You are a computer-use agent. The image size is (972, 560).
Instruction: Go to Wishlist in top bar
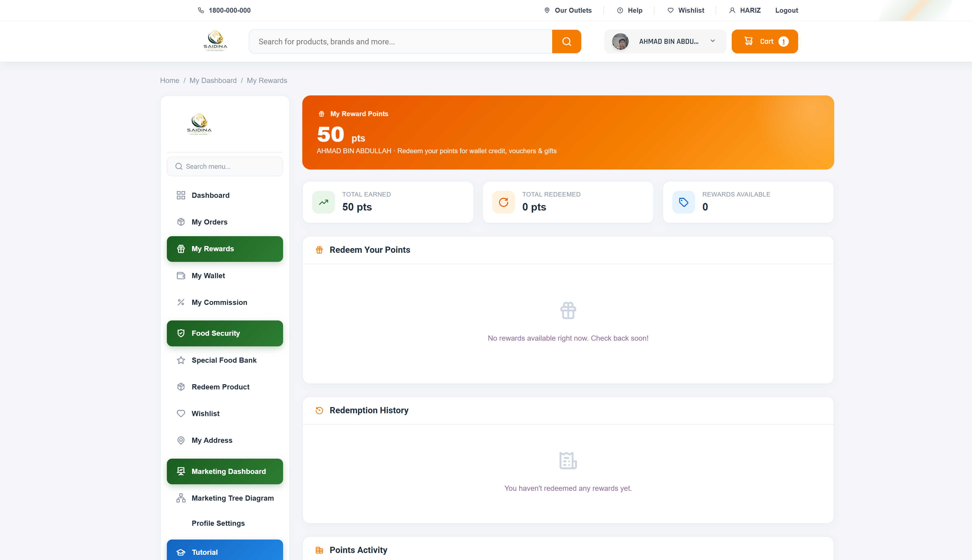686,10
